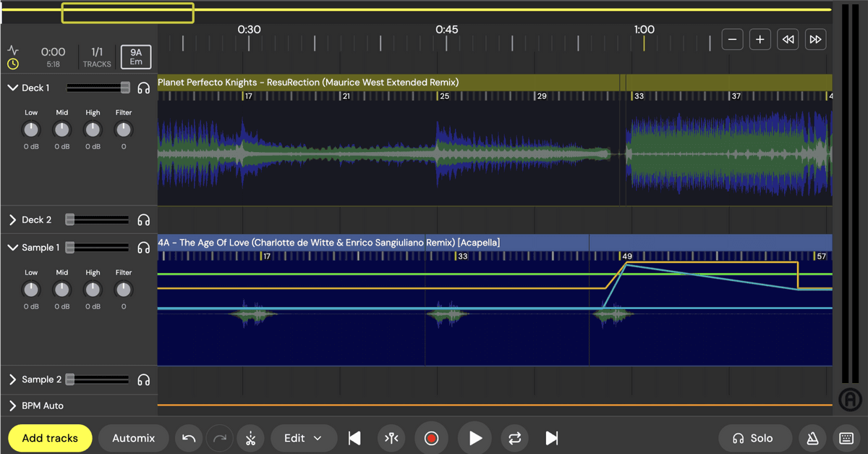
Task: Click the undo arrow icon
Action: pos(189,438)
